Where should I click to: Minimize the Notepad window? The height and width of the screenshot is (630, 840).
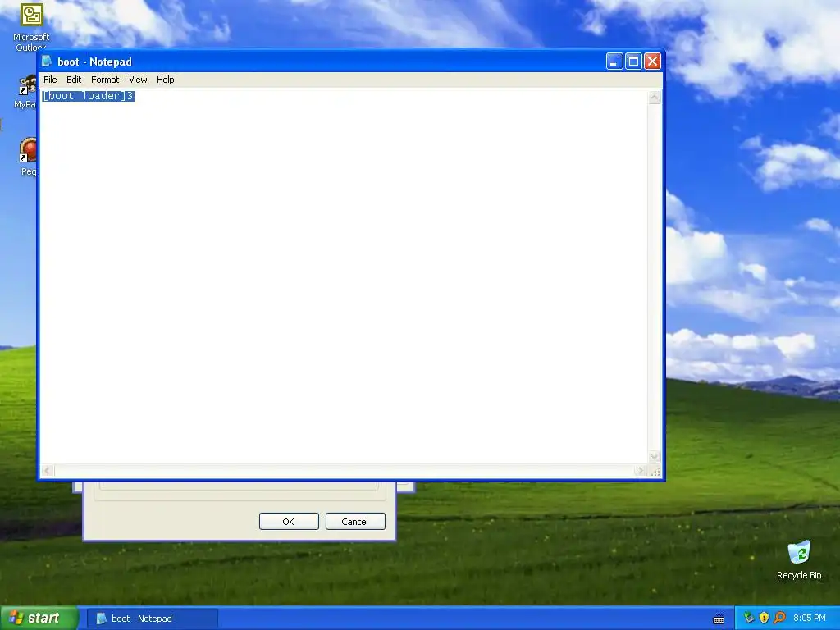pos(614,62)
